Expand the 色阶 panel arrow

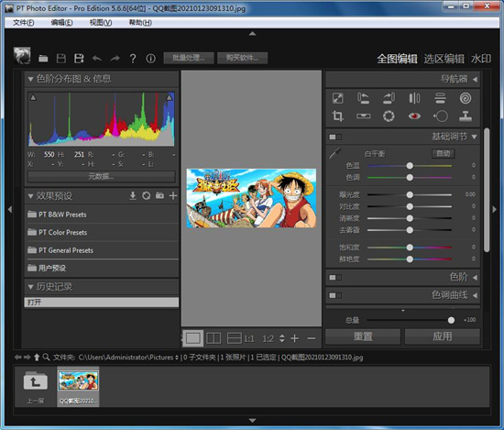475,277
